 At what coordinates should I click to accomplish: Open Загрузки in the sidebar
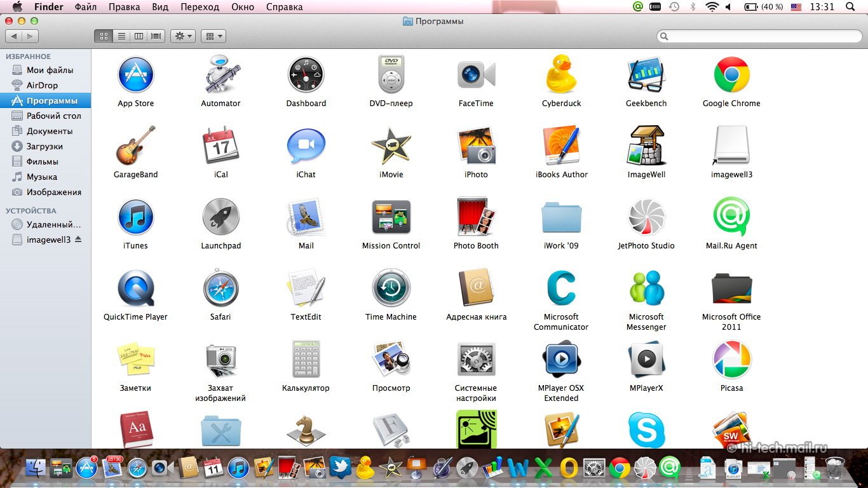point(45,146)
